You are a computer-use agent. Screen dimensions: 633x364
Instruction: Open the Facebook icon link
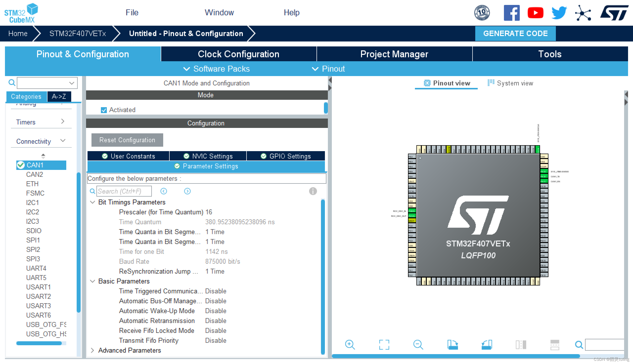pyautogui.click(x=511, y=13)
